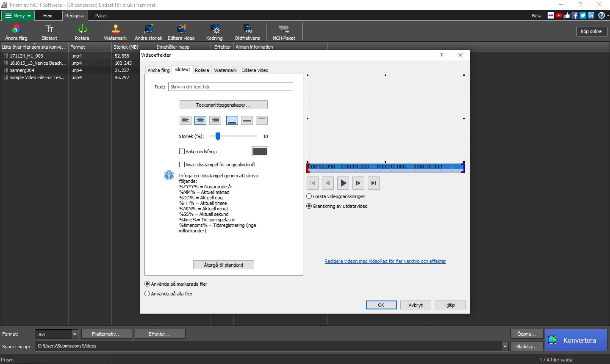Screen dimensions: 610x364
Task: Expand the .avi format dropdown
Action: click(75, 334)
